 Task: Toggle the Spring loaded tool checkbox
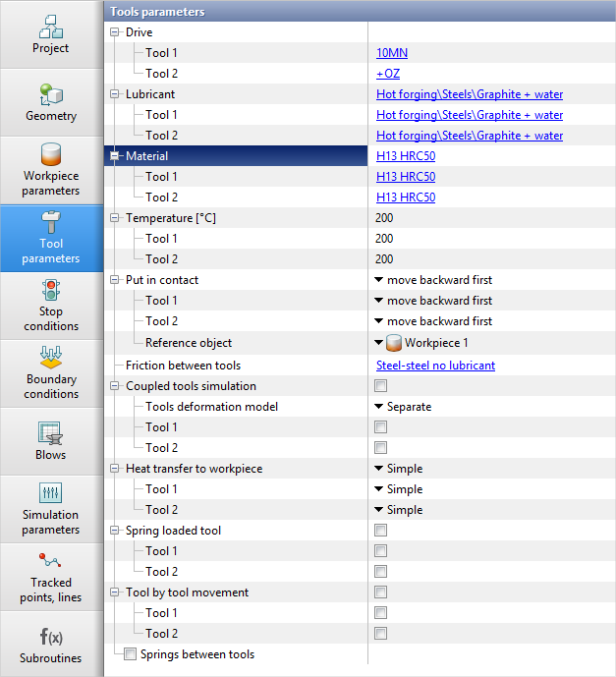(x=381, y=530)
